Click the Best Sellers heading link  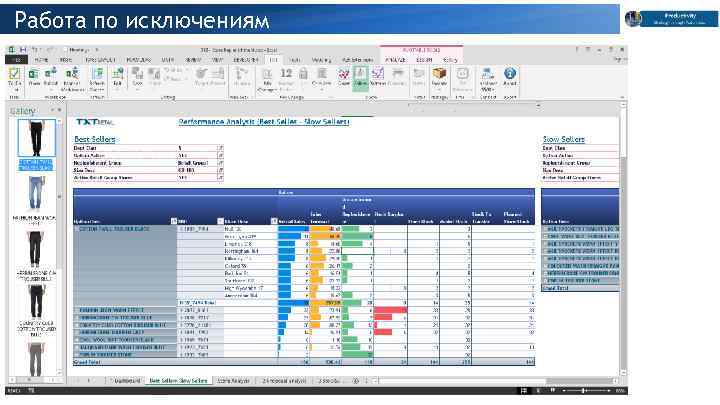tap(95, 139)
